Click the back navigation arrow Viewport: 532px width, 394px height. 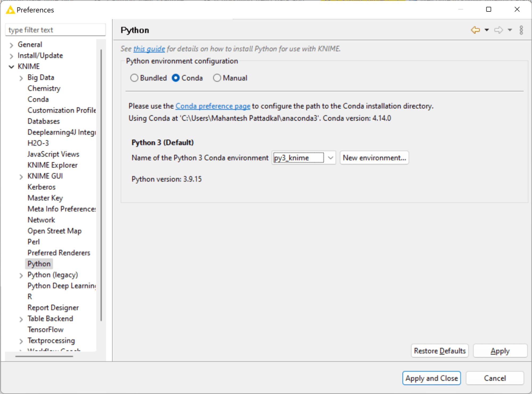point(476,30)
